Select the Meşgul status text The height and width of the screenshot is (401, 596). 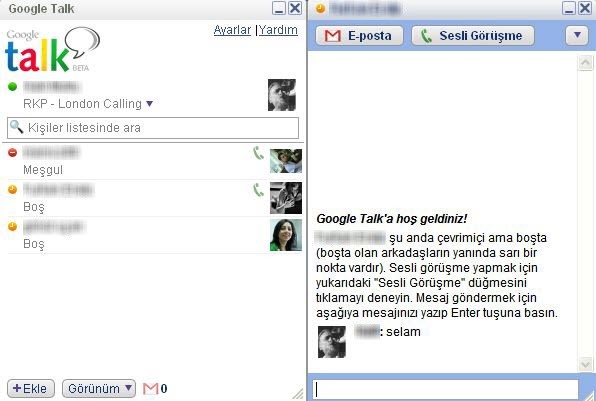[43, 170]
